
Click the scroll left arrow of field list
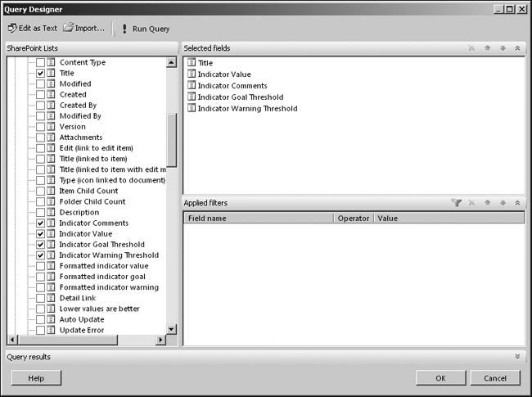pos(12,340)
